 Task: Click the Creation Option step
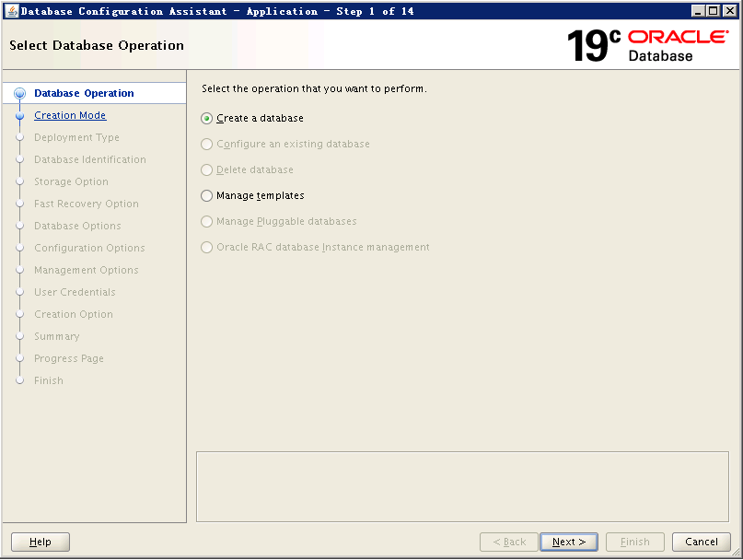click(x=74, y=314)
